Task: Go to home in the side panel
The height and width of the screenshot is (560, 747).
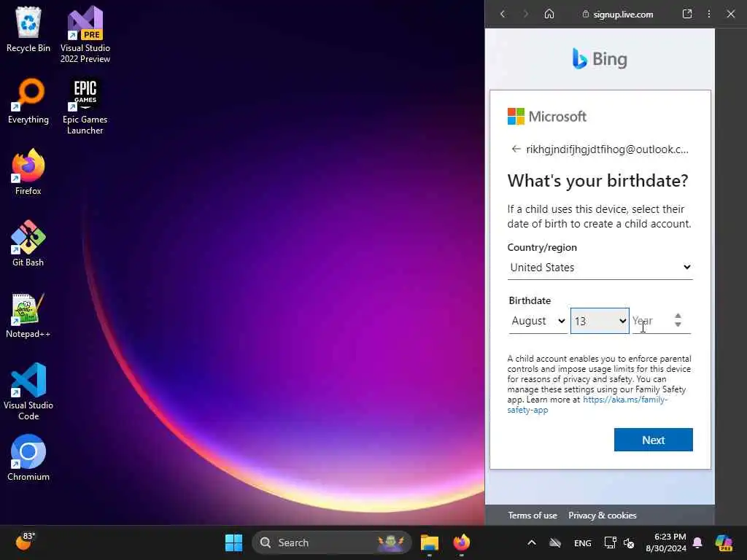Action: 549,14
